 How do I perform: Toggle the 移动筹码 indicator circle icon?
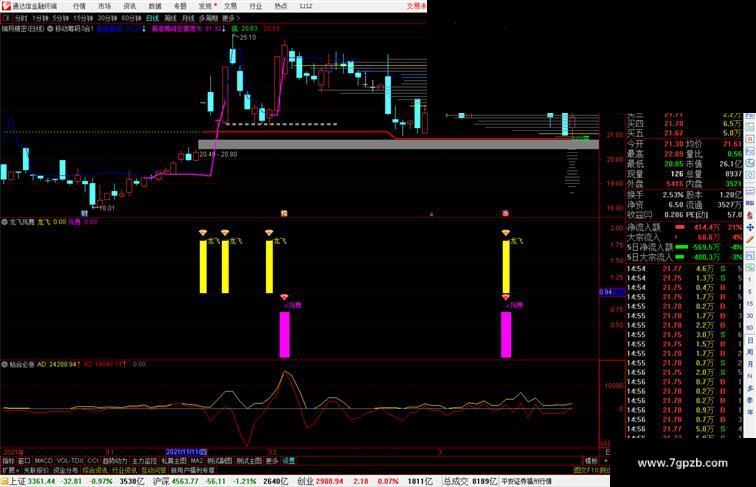coord(50,29)
